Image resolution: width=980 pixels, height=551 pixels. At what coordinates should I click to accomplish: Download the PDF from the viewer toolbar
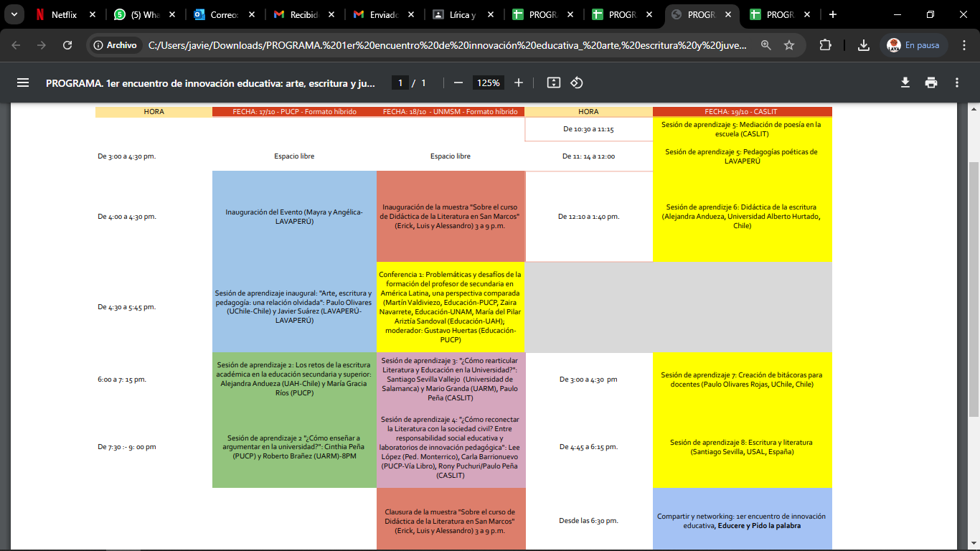[905, 83]
